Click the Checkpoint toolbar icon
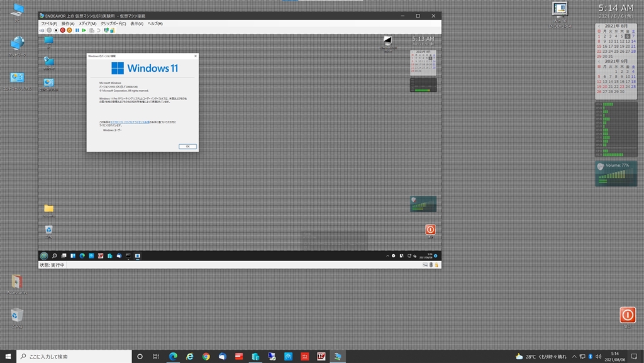644x363 pixels. point(92,30)
